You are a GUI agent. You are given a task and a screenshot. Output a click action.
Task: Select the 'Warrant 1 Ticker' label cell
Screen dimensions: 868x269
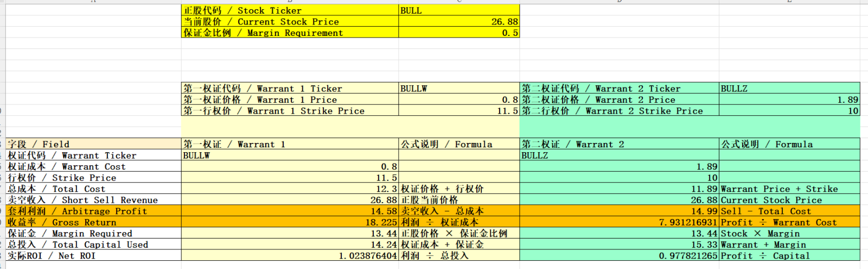pyautogui.click(x=290, y=89)
